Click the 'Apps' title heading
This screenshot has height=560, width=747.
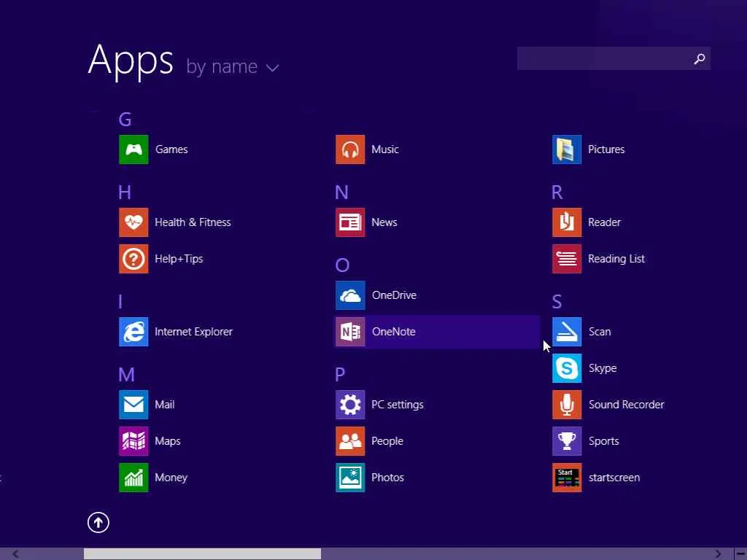point(131,61)
